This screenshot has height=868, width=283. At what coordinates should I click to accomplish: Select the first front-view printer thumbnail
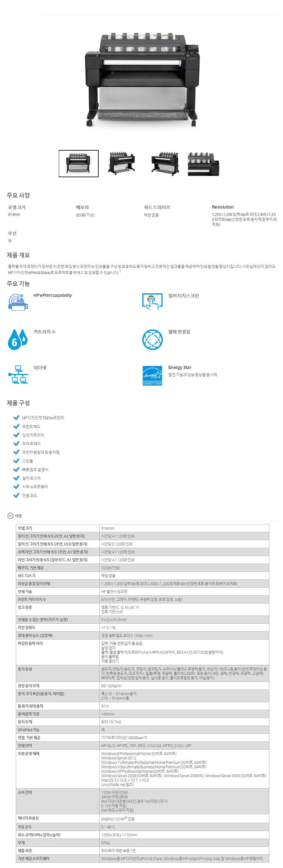(78, 163)
